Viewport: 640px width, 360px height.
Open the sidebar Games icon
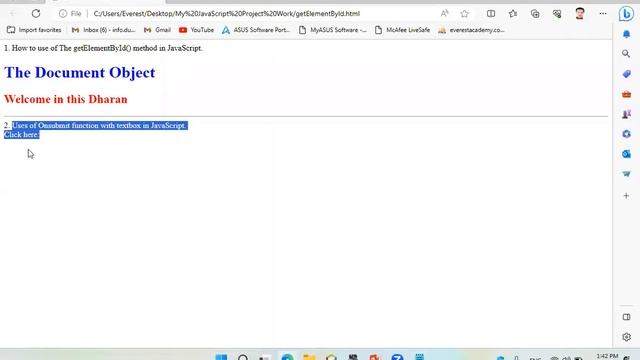point(627,114)
